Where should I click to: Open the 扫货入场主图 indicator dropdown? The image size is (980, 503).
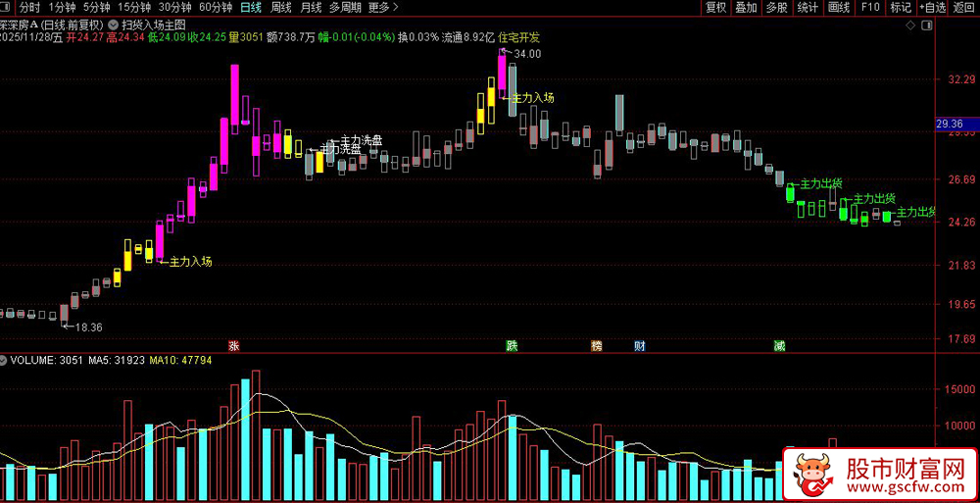pos(113,25)
